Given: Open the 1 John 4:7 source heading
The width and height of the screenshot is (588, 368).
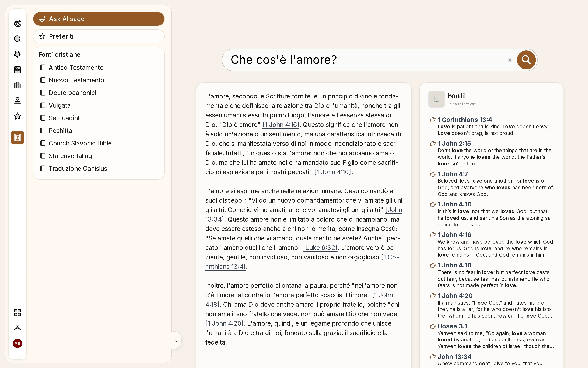Looking at the screenshot, I should (x=453, y=174).
